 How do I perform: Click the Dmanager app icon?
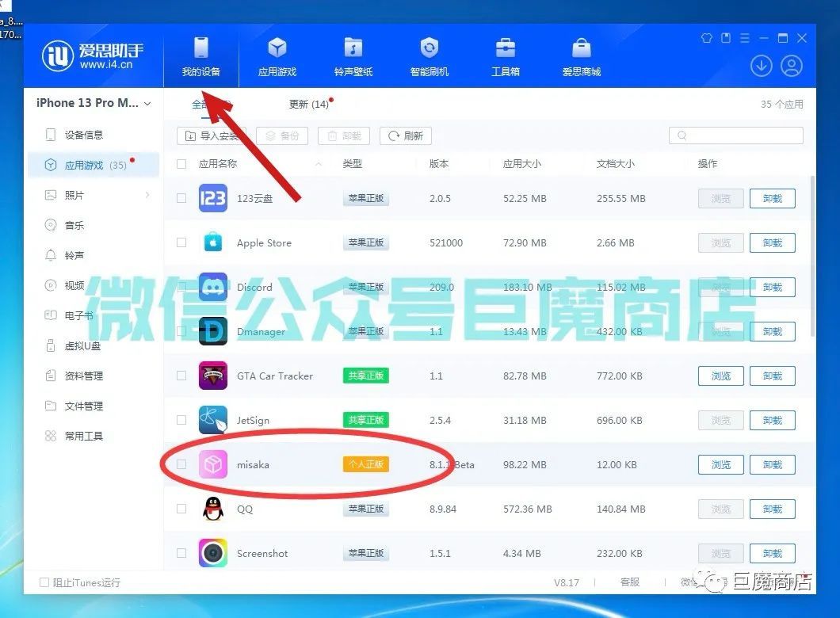coord(212,331)
